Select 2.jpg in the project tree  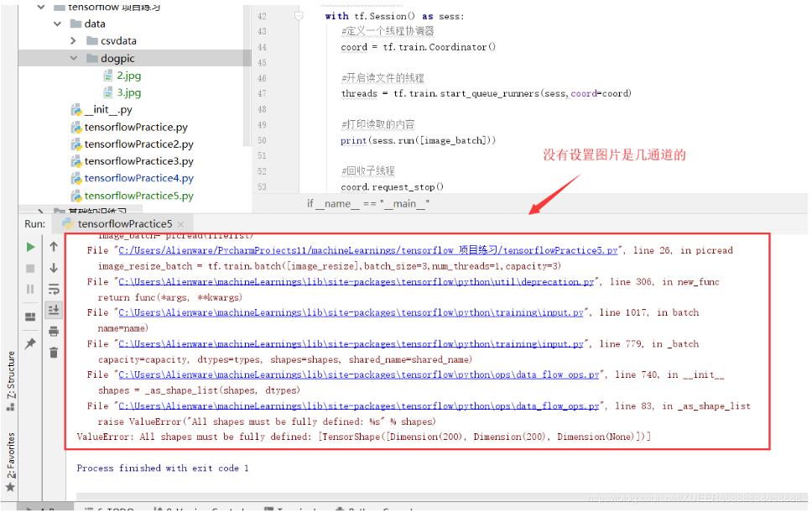point(129,76)
